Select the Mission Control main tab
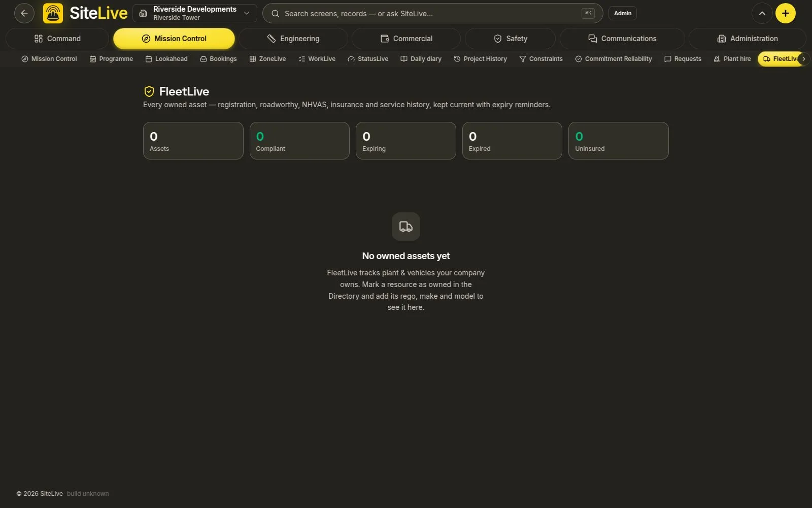Viewport: 812px width, 508px height. pos(174,39)
